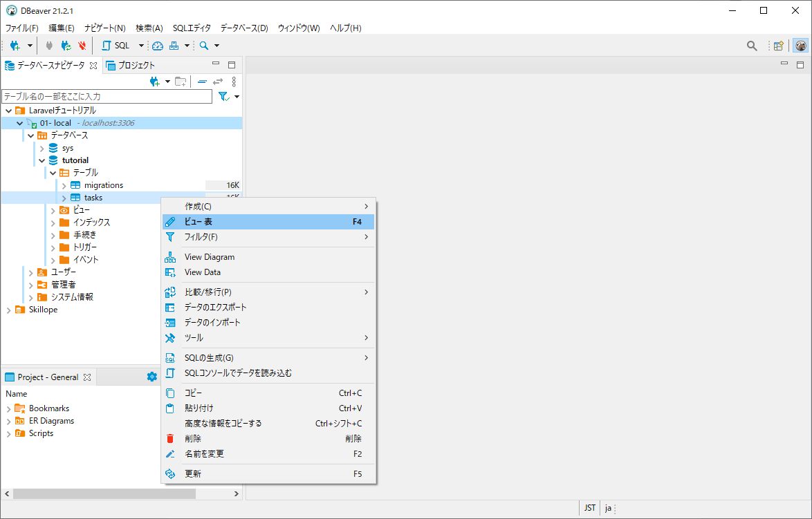Screen dimensions: 812x519
Task: Click the dashboard gauge icon in the toolbar
Action: coord(158,46)
